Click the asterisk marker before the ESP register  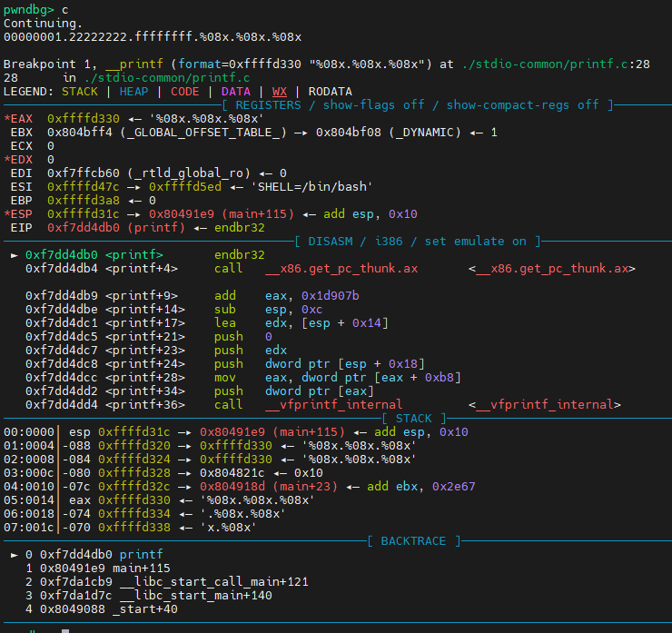click(7, 213)
